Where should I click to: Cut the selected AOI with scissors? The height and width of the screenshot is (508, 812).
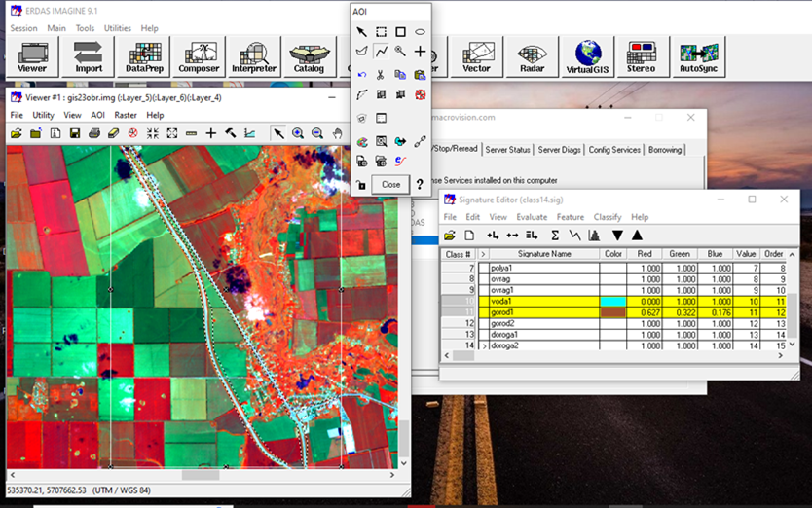(380, 75)
